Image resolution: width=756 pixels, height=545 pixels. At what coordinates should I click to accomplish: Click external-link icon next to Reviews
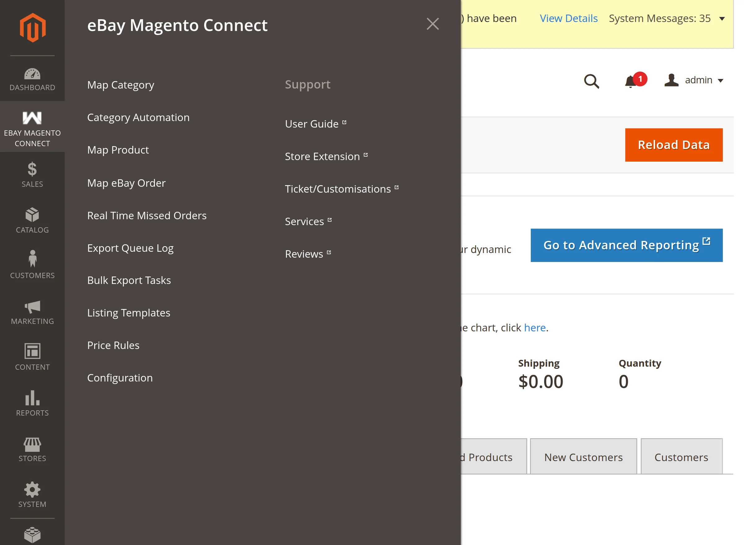click(329, 252)
